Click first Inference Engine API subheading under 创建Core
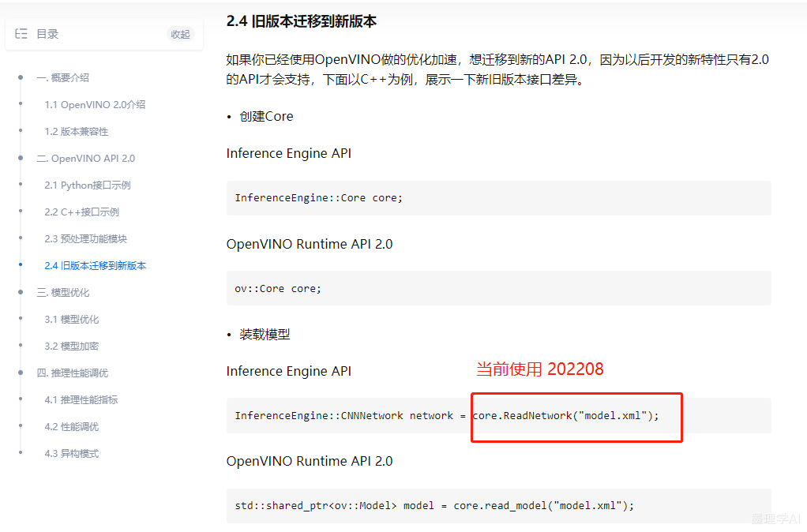The width and height of the screenshot is (807, 532). pyautogui.click(x=289, y=153)
